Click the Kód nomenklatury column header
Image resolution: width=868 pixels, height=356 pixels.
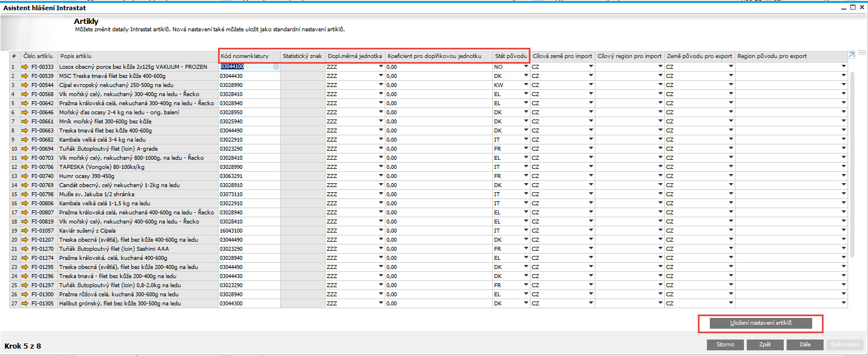click(249, 56)
